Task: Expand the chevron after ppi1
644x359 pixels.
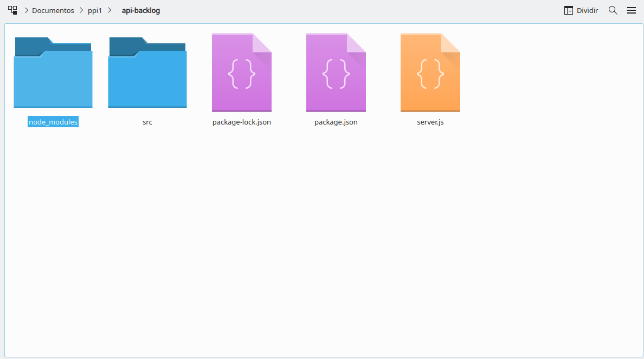Action: (110, 10)
